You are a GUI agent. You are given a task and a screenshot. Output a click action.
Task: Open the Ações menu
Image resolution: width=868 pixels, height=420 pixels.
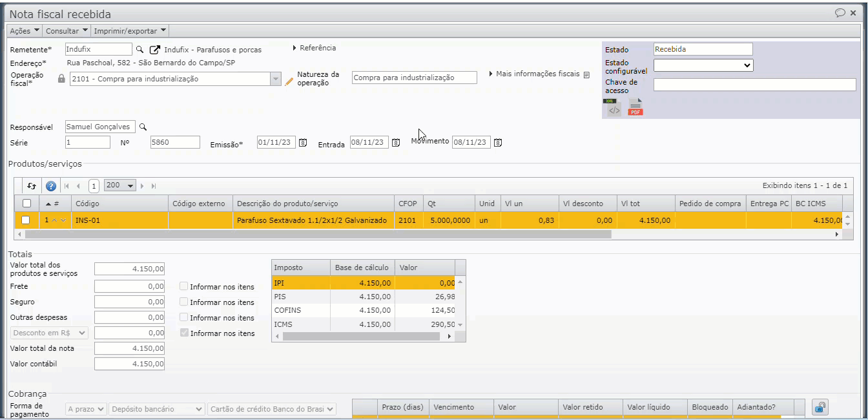(25, 30)
